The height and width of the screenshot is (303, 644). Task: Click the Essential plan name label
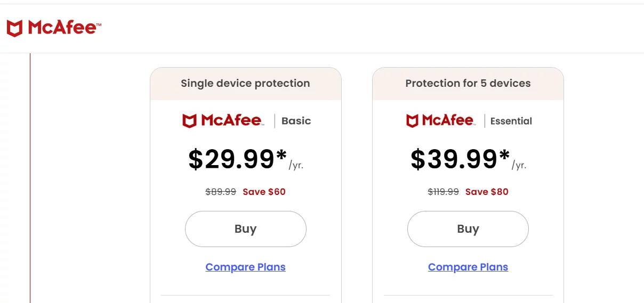[x=511, y=121]
